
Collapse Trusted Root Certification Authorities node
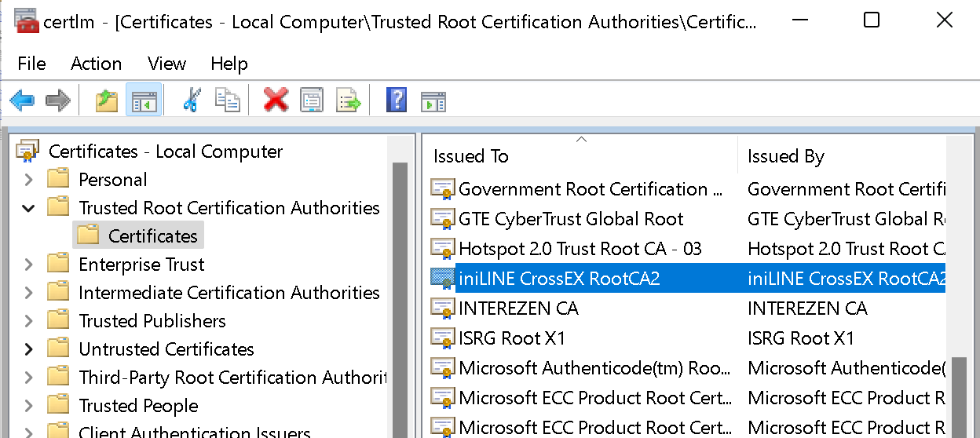[x=29, y=208]
